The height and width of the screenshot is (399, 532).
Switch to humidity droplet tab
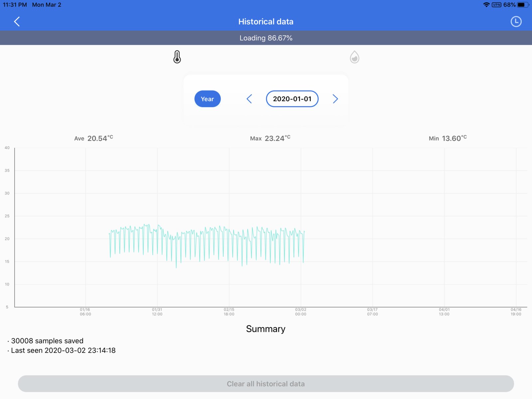coord(354,57)
